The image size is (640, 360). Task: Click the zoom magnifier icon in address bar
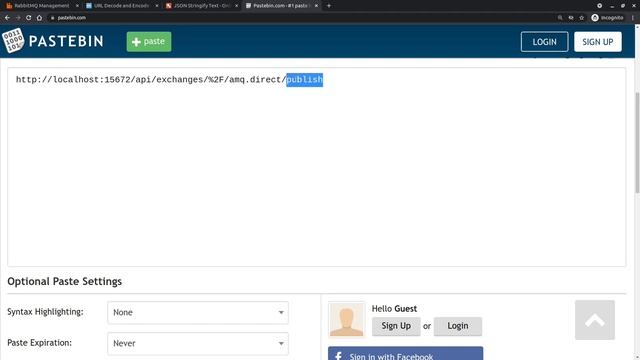(x=560, y=18)
